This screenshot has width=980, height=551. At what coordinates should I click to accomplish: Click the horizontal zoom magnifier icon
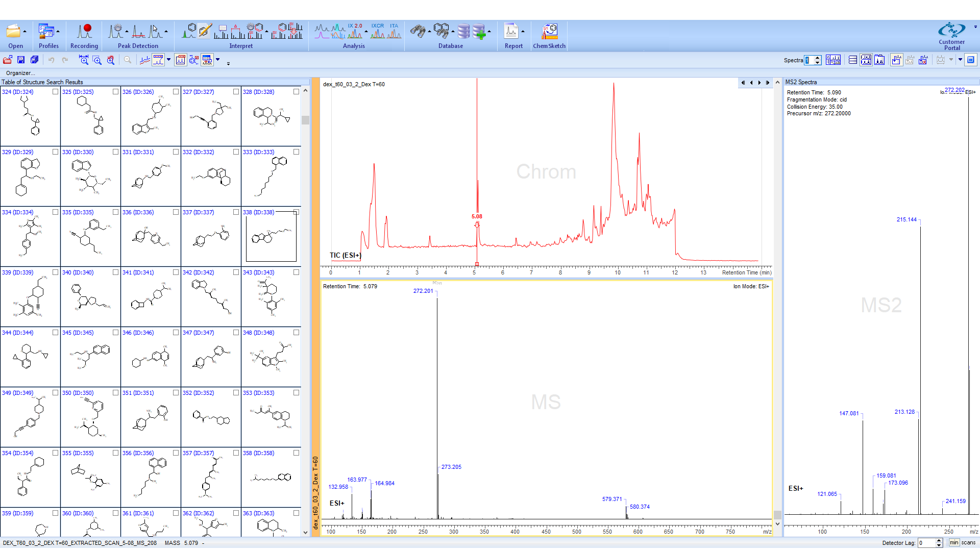[x=84, y=60]
